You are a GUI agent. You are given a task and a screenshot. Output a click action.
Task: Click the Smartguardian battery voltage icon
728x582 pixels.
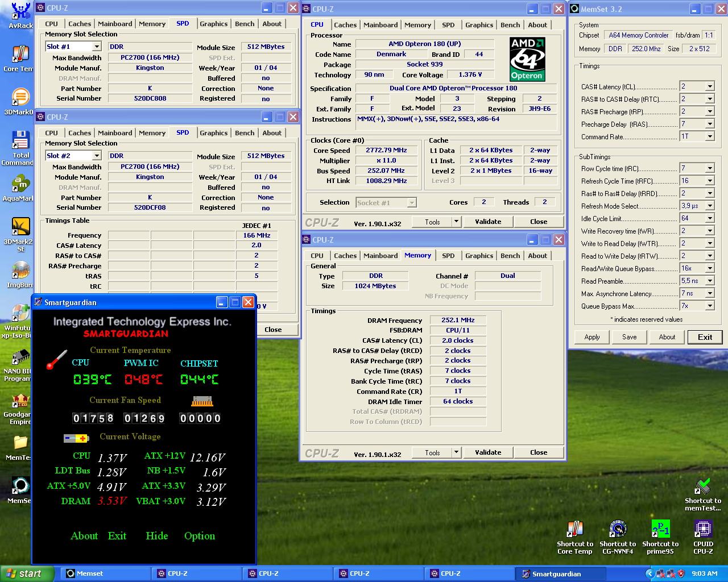[76, 438]
